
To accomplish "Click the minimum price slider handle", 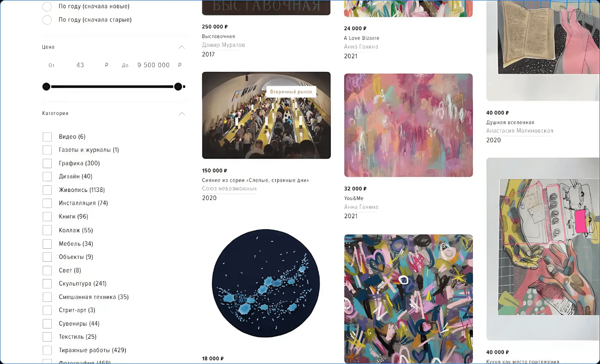I will click(x=46, y=87).
